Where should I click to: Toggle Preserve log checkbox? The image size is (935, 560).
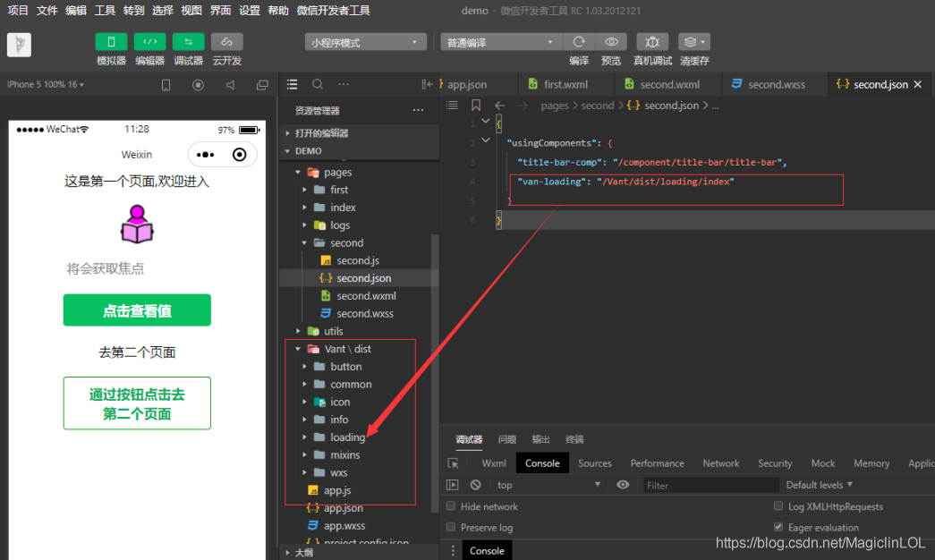click(451, 527)
